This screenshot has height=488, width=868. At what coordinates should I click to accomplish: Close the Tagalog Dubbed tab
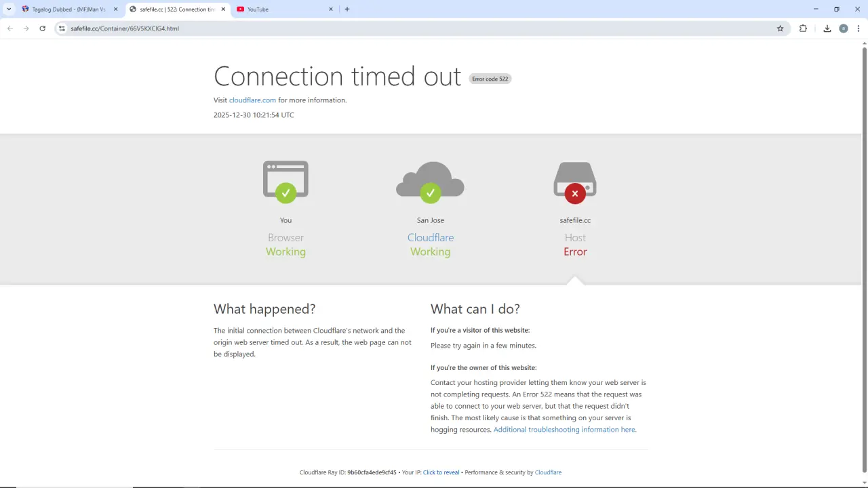click(116, 9)
